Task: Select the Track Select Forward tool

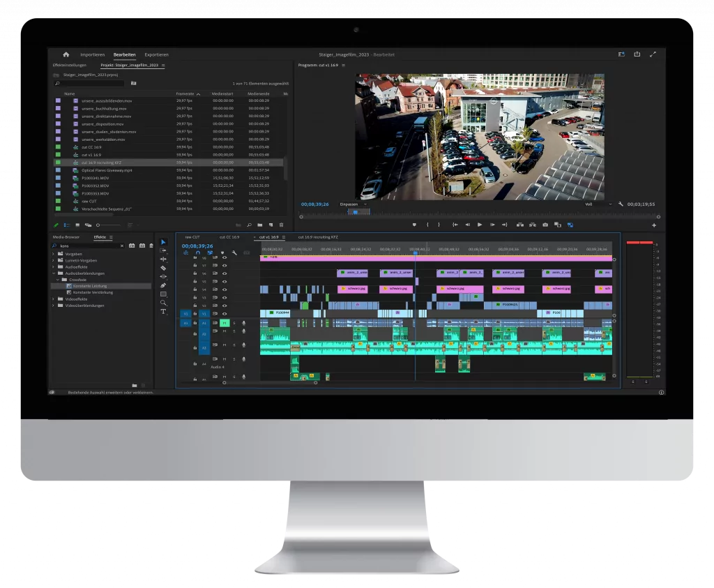Action: pos(163,250)
